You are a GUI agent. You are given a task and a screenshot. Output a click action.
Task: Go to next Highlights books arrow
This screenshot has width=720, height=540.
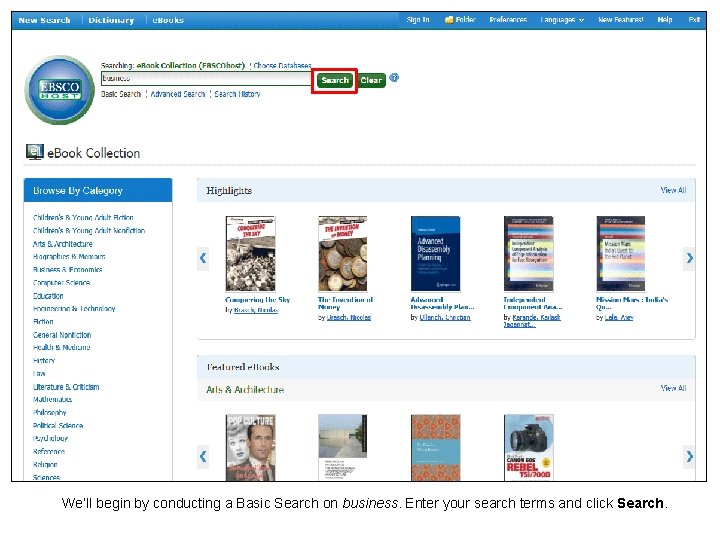point(689,258)
